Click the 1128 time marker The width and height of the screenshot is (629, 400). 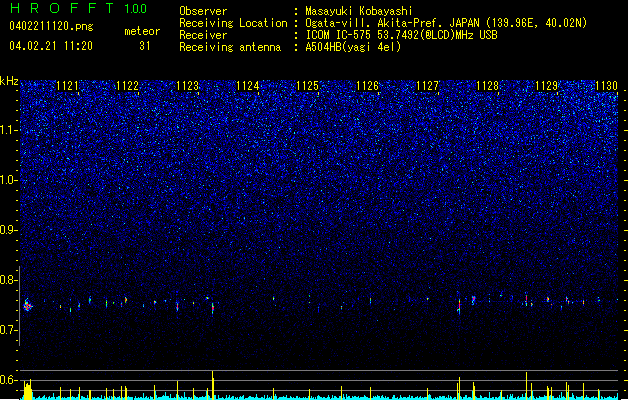coord(487,86)
